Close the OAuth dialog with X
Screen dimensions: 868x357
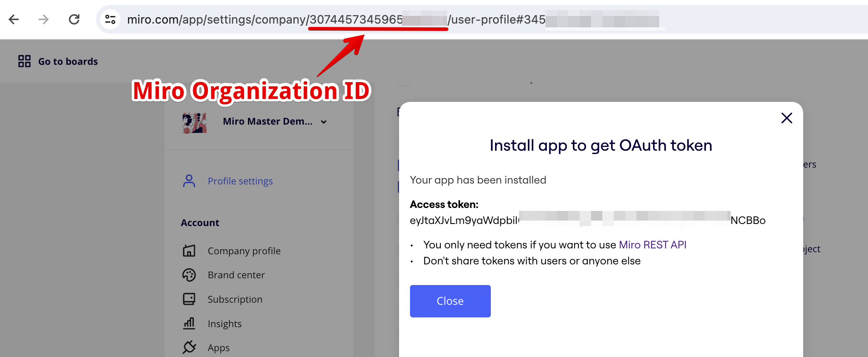tap(787, 118)
